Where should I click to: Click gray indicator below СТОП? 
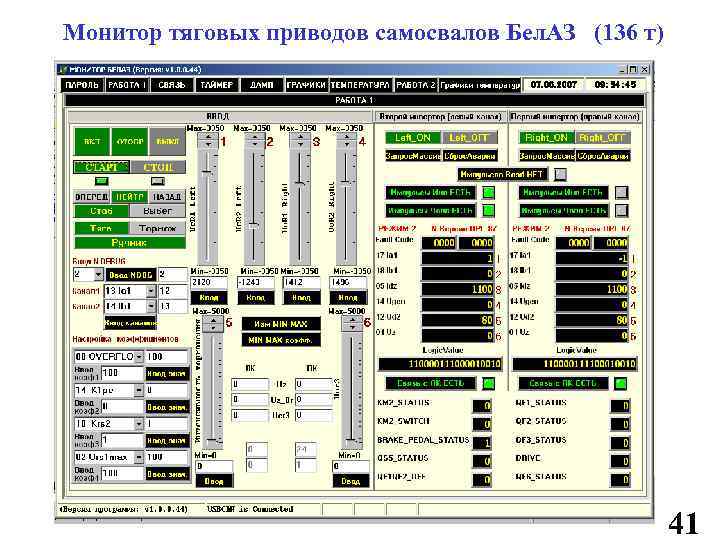click(x=158, y=181)
